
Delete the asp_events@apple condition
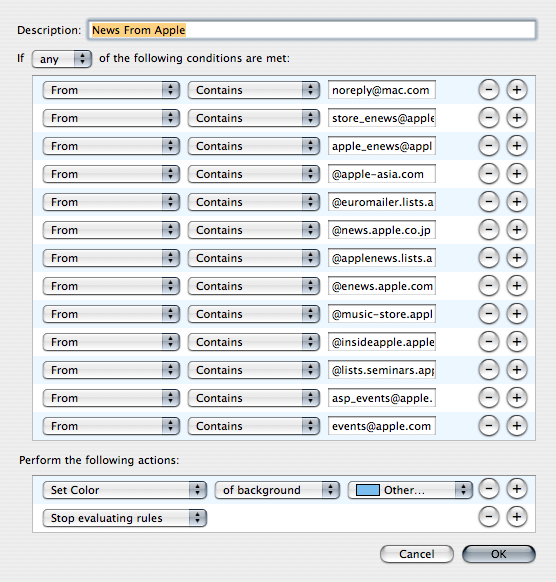tap(489, 398)
